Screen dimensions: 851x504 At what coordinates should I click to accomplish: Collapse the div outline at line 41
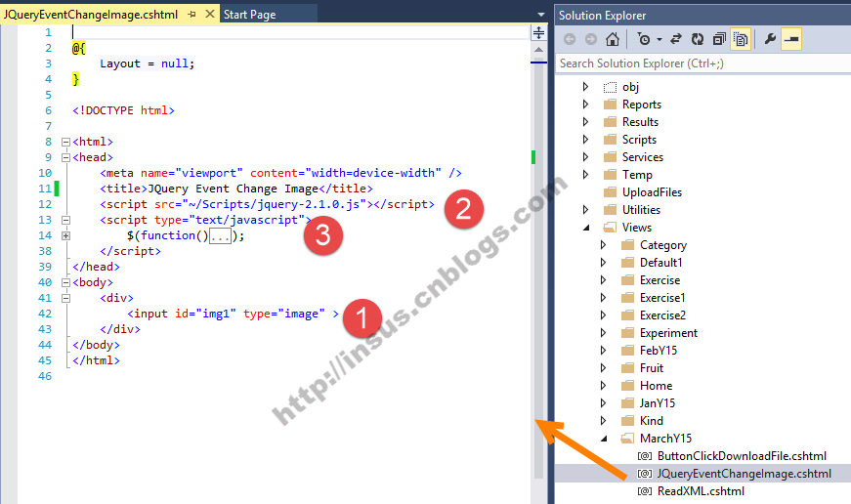click(x=65, y=298)
